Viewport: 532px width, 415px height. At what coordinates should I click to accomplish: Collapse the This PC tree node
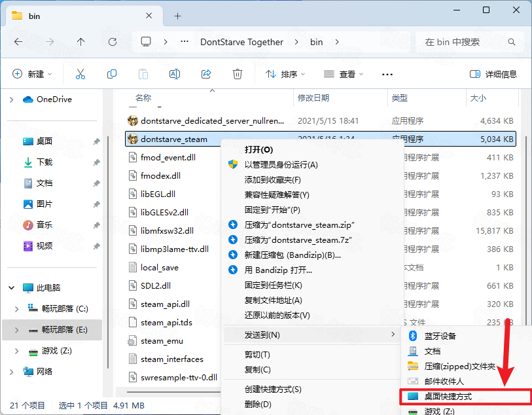12,288
